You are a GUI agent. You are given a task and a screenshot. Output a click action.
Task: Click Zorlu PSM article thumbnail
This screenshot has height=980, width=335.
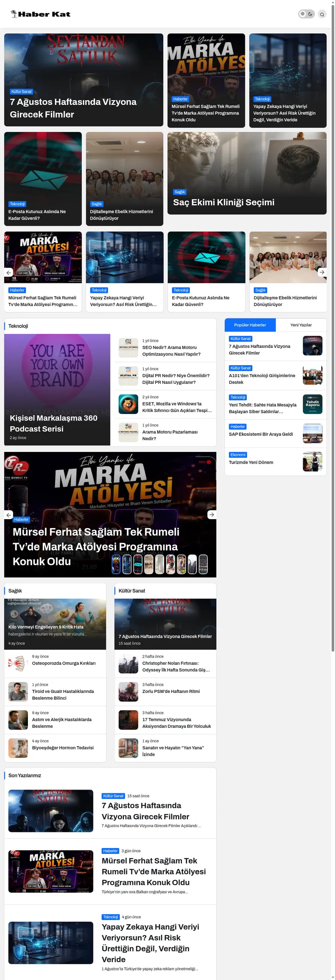click(128, 692)
